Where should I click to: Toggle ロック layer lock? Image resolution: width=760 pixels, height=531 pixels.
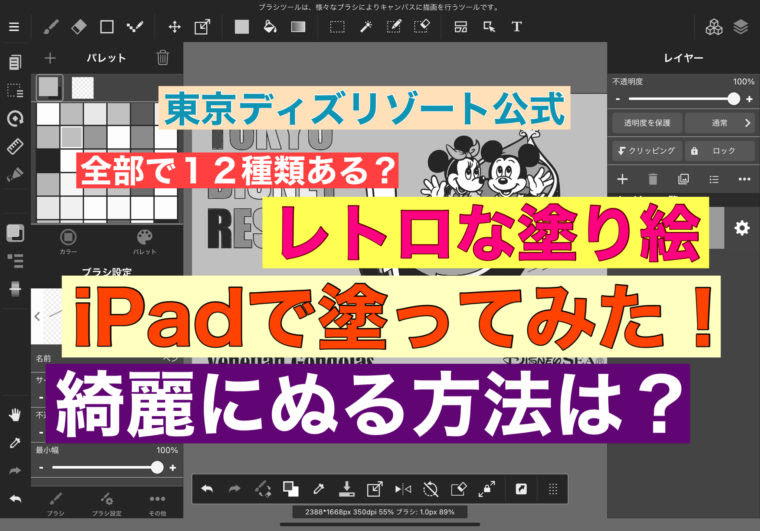[719, 151]
